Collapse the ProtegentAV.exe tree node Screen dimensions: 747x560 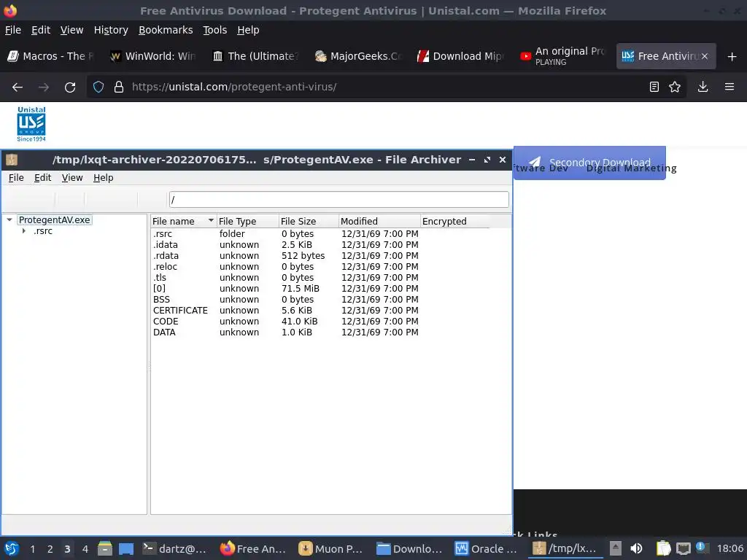pyautogui.click(x=9, y=220)
